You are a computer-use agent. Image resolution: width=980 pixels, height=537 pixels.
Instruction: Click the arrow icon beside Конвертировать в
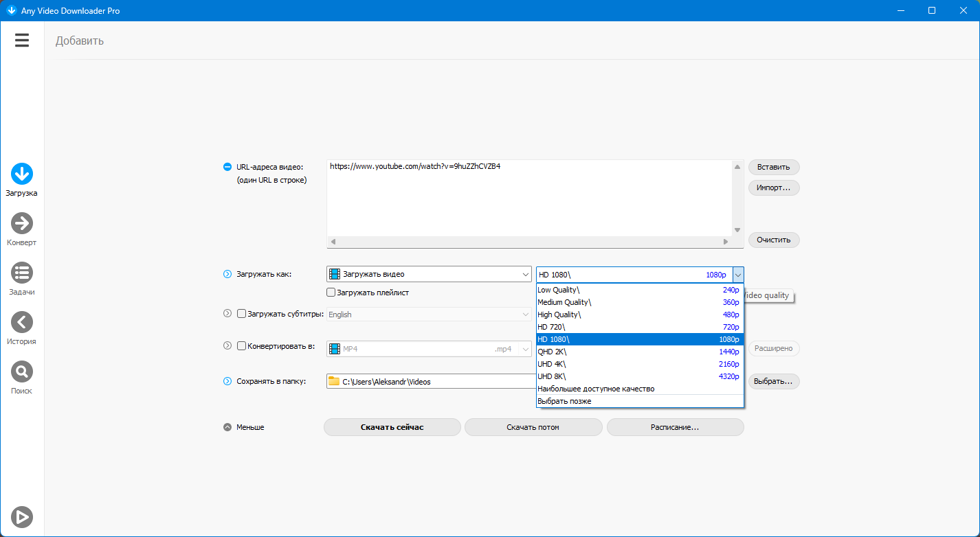(x=228, y=346)
